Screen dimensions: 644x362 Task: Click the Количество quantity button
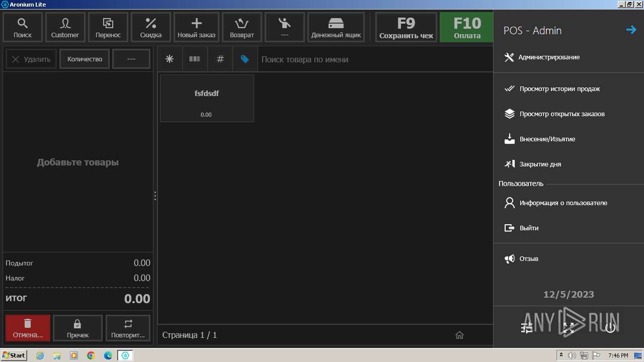(85, 59)
